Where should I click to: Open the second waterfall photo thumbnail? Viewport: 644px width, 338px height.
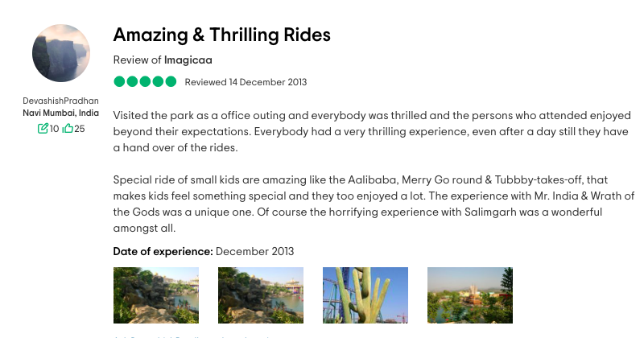[x=261, y=295]
